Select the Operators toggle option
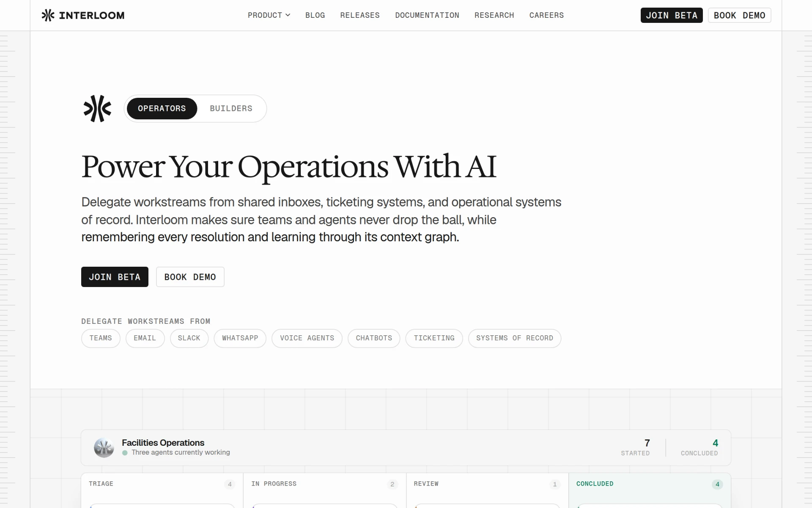The width and height of the screenshot is (812, 508). coord(162,108)
